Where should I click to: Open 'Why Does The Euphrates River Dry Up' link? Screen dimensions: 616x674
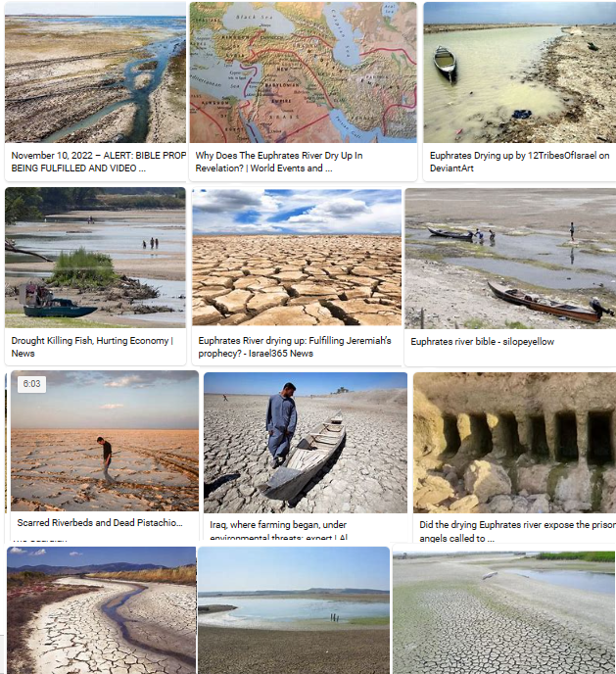click(x=279, y=162)
